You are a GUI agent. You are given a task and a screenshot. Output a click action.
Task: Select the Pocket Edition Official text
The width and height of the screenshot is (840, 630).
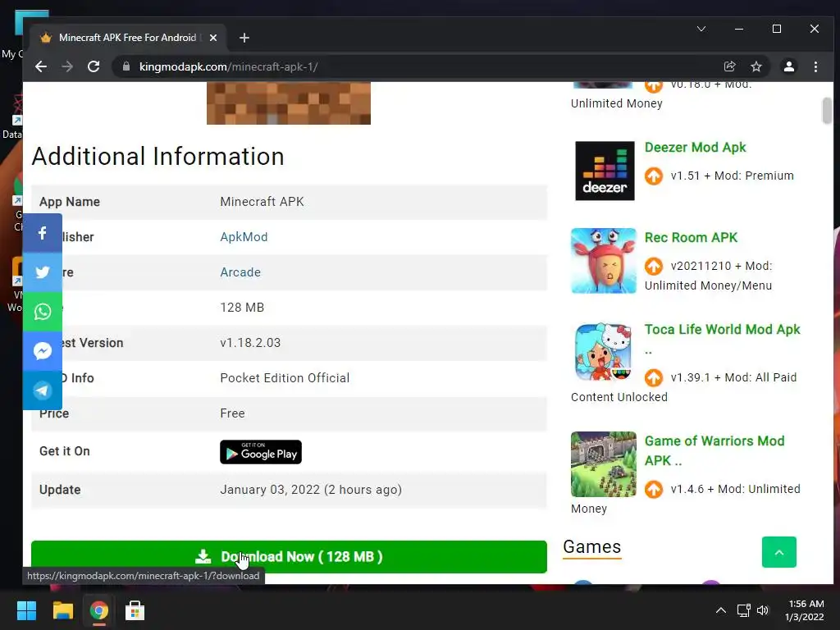tap(285, 378)
